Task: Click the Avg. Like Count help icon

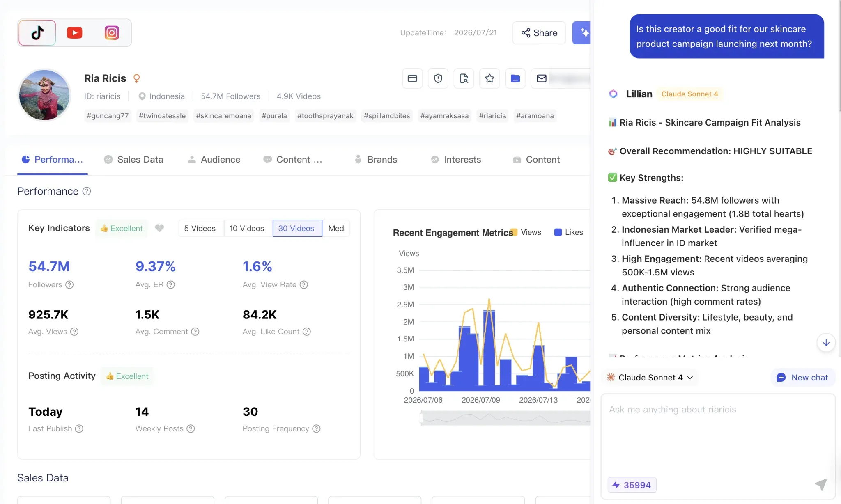Action: pos(307,332)
